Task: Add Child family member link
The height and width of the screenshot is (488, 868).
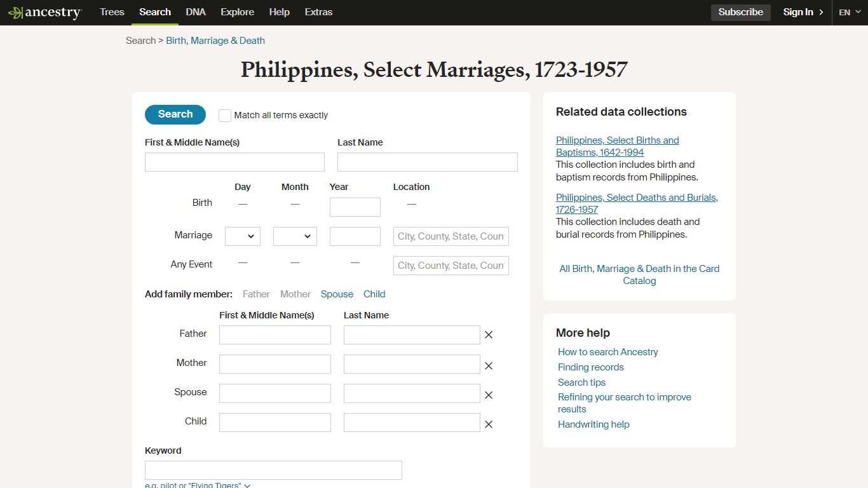Action: [374, 294]
